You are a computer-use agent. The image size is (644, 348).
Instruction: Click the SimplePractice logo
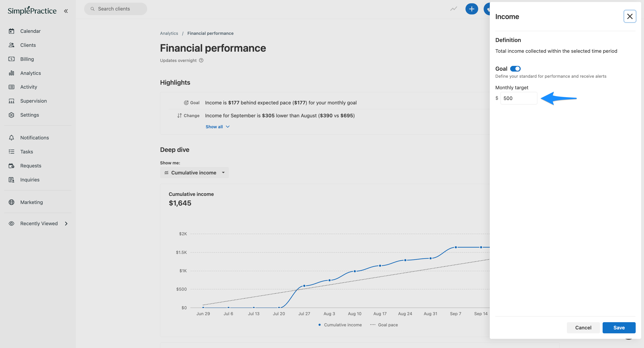point(32,11)
